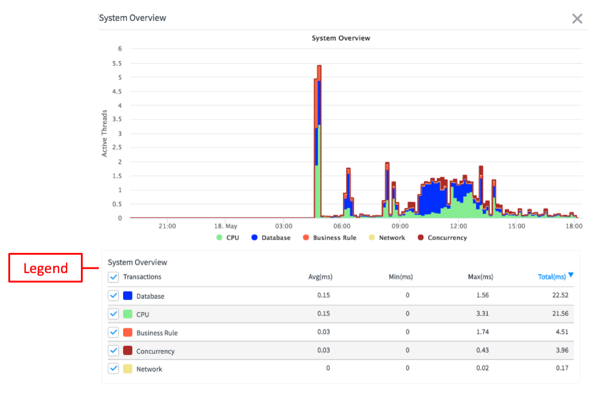
Task: Select the Concurrency row label in table
Action: (x=155, y=351)
